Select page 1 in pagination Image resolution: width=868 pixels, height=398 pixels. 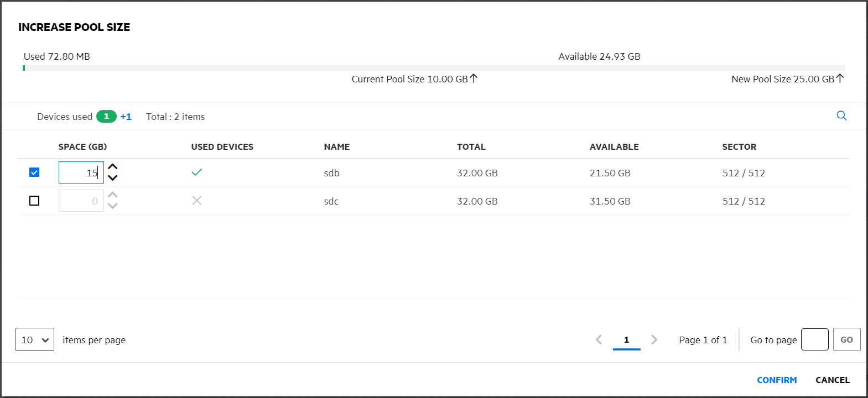[626, 339]
